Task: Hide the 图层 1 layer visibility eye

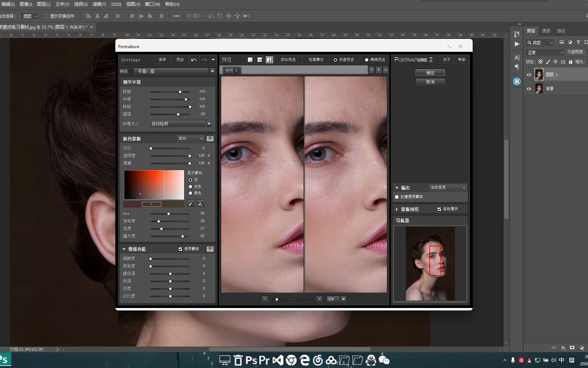Action: 529,75
